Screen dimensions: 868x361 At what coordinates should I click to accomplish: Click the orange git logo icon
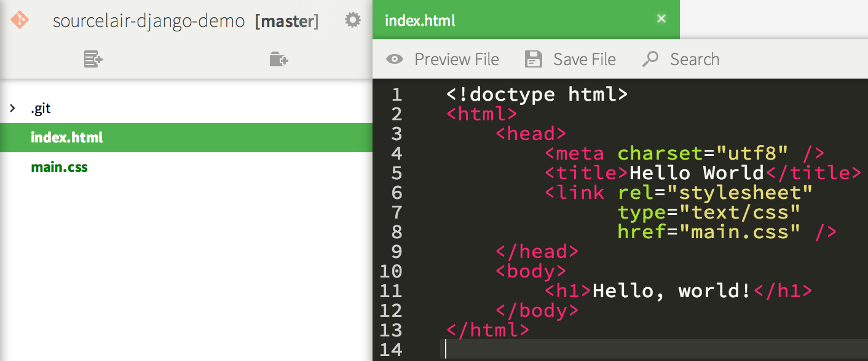pos(20,20)
